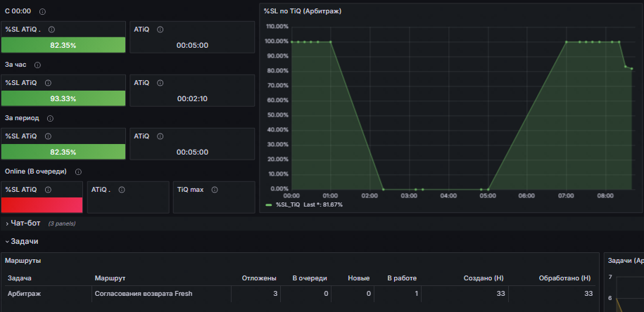The image size is (644, 312).
Task: Click the 82.35% green bar under С 00:00
Action: click(63, 45)
